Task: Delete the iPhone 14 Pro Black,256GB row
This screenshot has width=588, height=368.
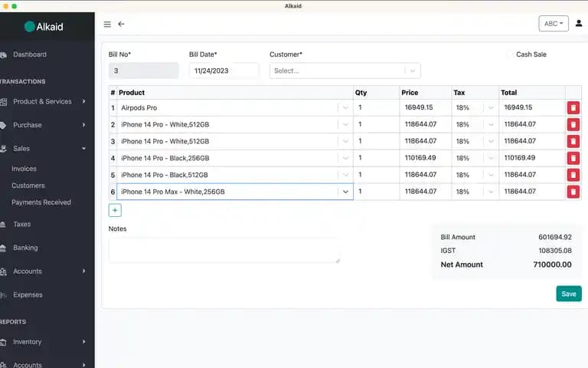Action: (x=573, y=158)
